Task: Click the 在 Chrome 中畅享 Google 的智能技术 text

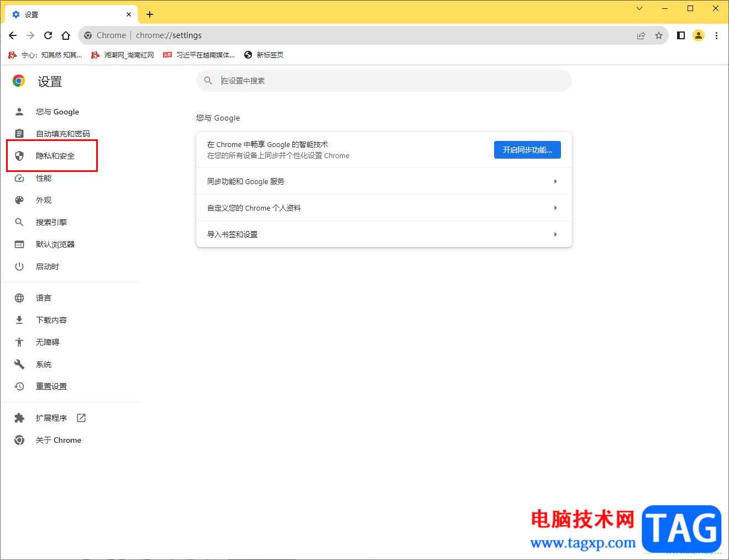Action: pyautogui.click(x=268, y=144)
